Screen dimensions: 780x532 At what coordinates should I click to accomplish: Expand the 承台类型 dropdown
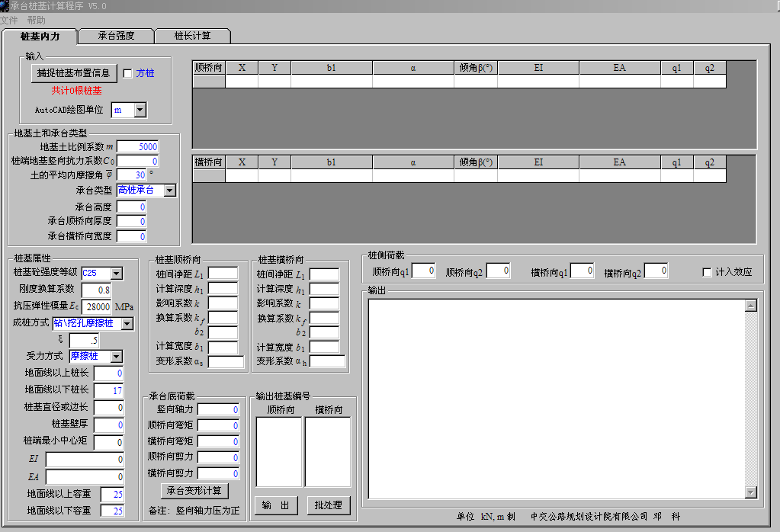point(169,191)
